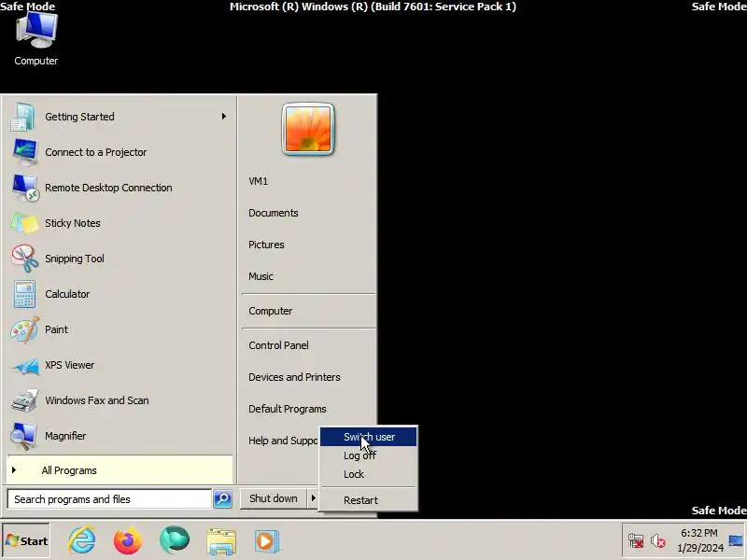Launch Internet Explorer from taskbar

(x=81, y=540)
